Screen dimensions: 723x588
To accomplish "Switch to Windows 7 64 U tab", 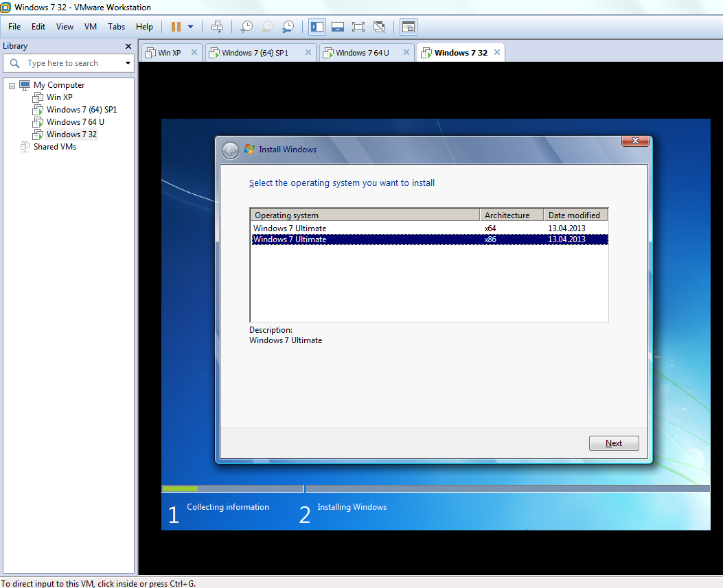I will 363,53.
